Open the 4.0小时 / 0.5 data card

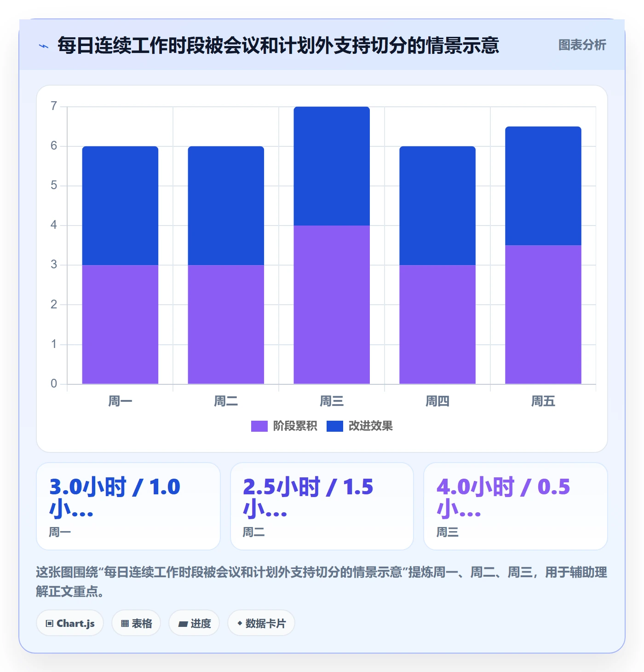tap(516, 506)
